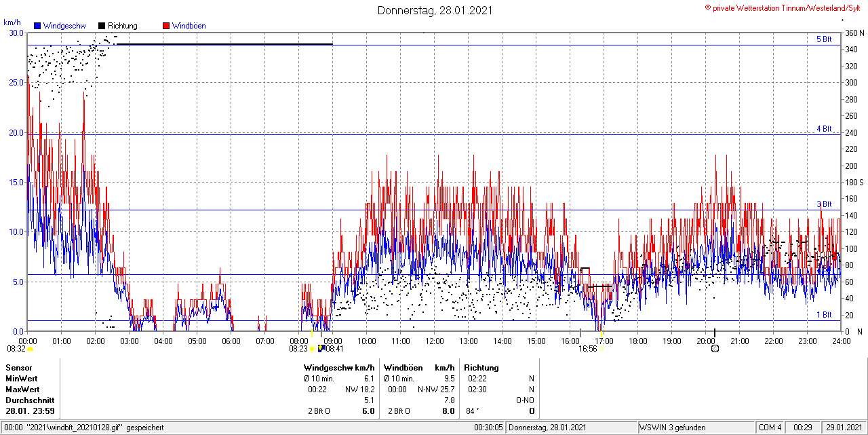Image resolution: width=868 pixels, height=435 pixels.
Task: Click the blue Windgeschw legend square
Action: pyautogui.click(x=37, y=26)
